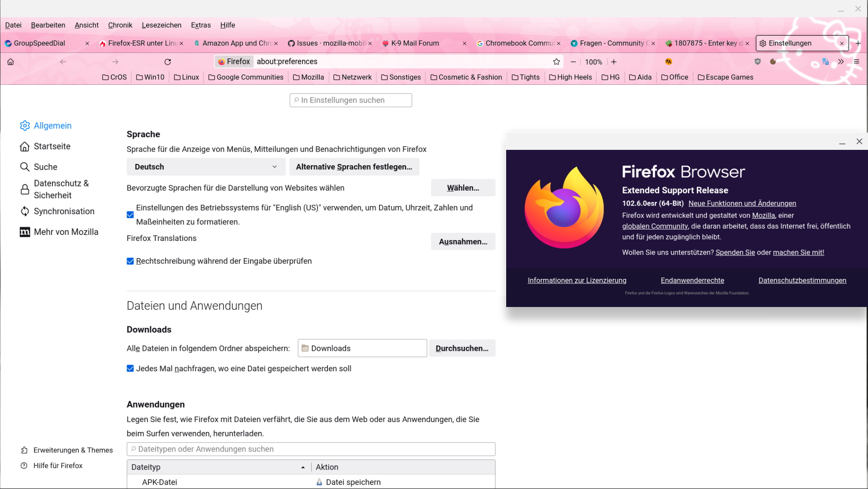Click Alternative Sprachen festlegen button

pyautogui.click(x=354, y=167)
